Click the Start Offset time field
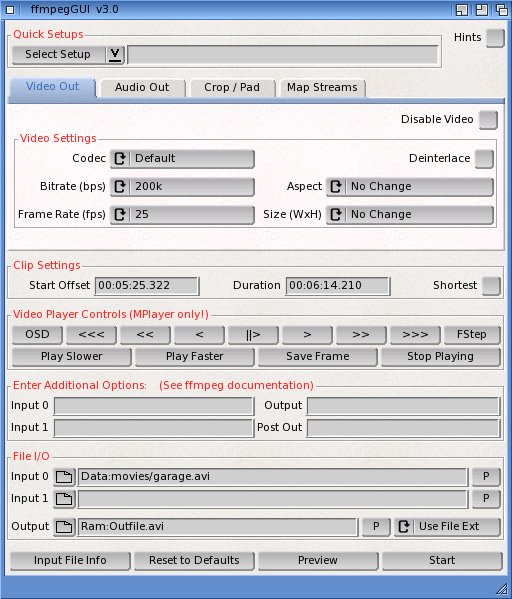The width and height of the screenshot is (512, 599). (147, 286)
